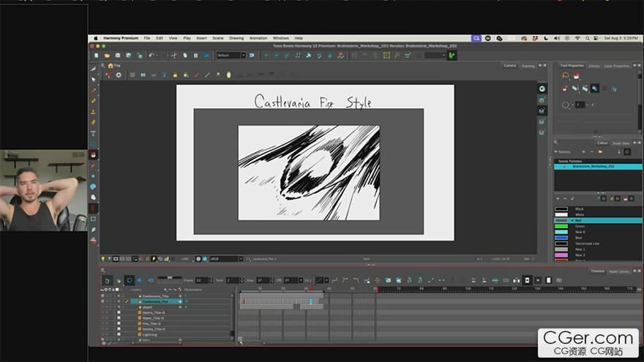
Task: Open the Animation menu
Action: (x=258, y=38)
